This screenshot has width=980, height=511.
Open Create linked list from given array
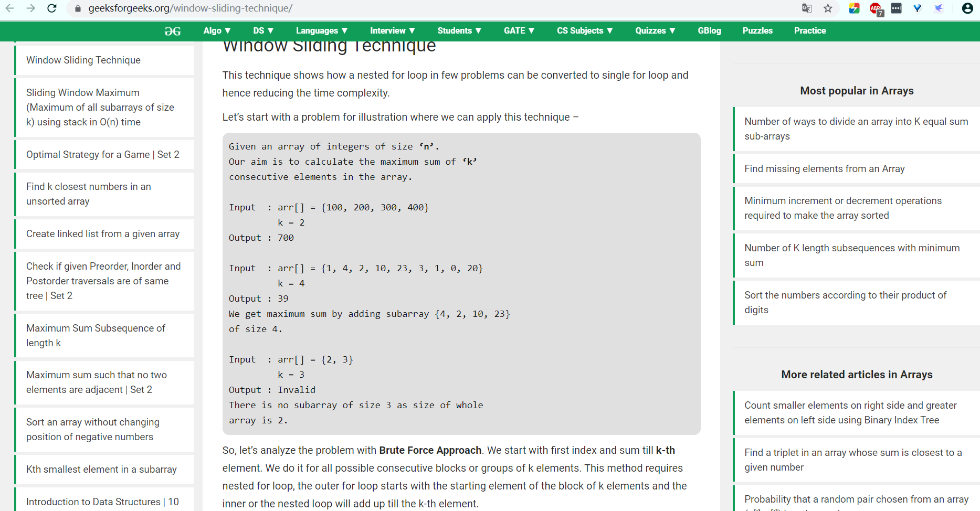click(103, 234)
